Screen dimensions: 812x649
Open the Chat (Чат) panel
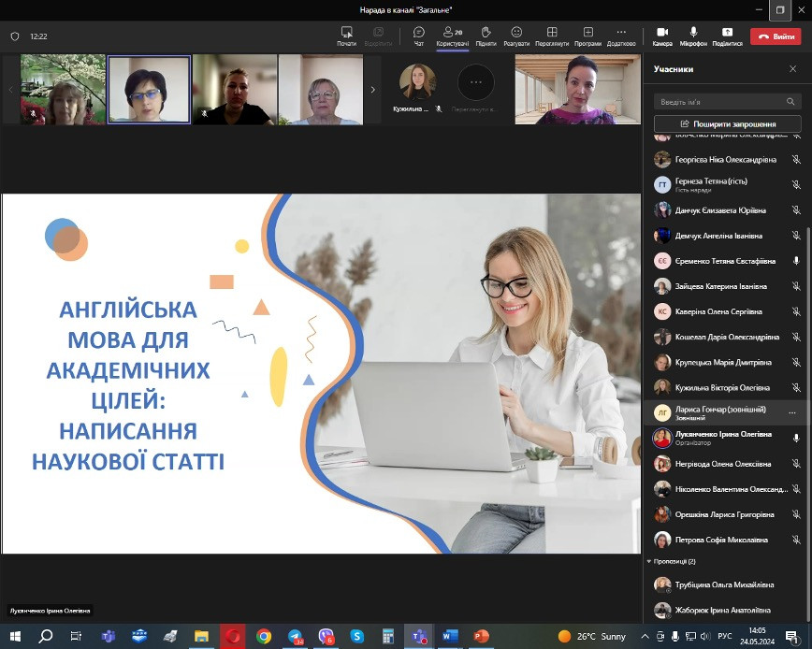418,33
